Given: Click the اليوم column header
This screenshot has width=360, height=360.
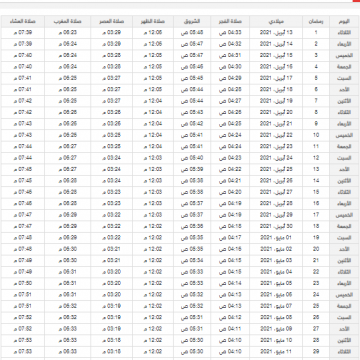Looking at the screenshot, I should point(345,21).
